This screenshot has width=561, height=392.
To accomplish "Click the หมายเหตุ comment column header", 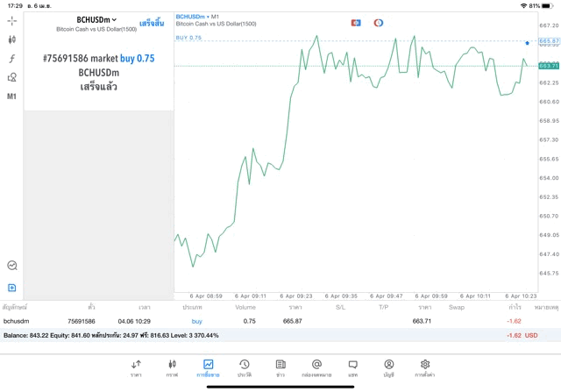I will click(546, 307).
